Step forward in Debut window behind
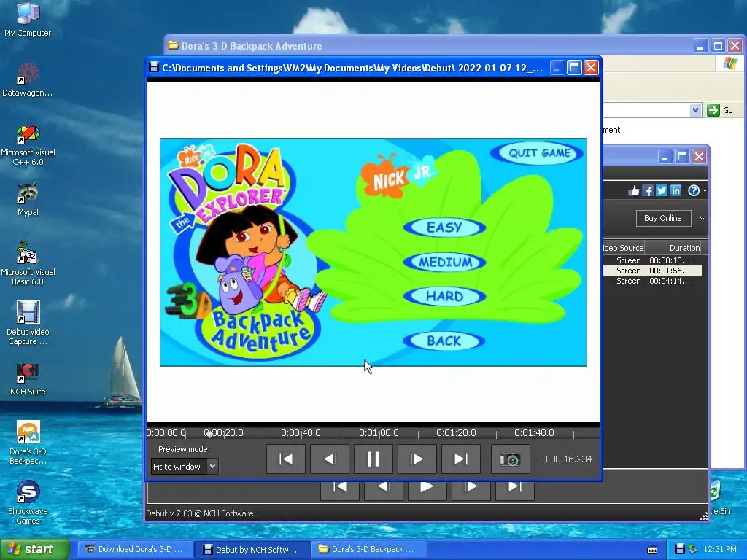This screenshot has height=560, width=747. point(471,489)
